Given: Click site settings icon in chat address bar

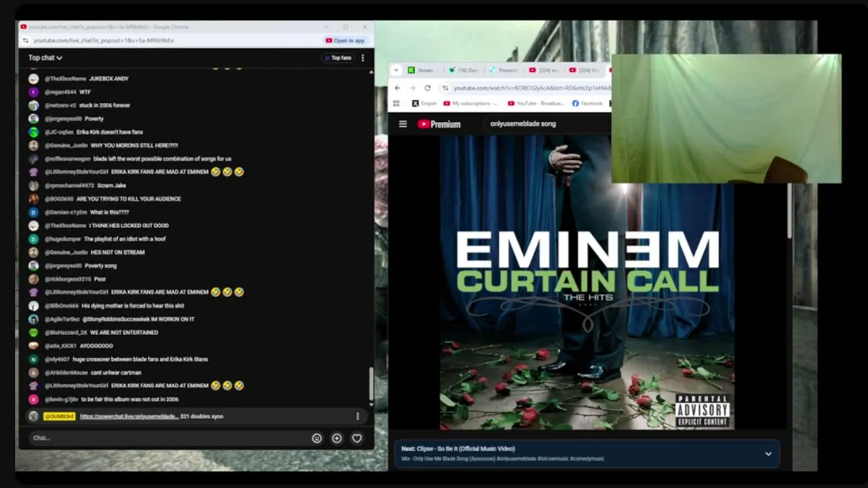Looking at the screenshot, I should coord(26,41).
